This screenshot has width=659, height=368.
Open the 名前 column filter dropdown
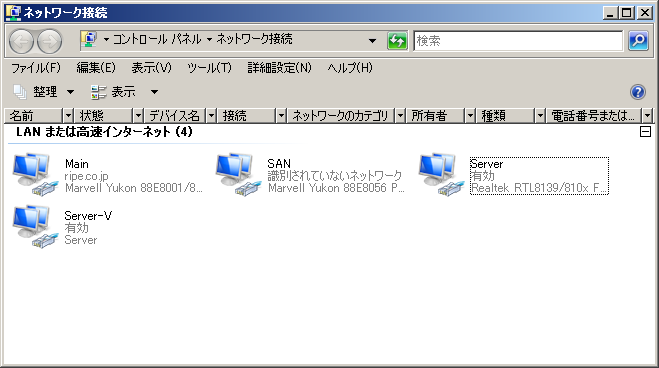pyautogui.click(x=68, y=116)
